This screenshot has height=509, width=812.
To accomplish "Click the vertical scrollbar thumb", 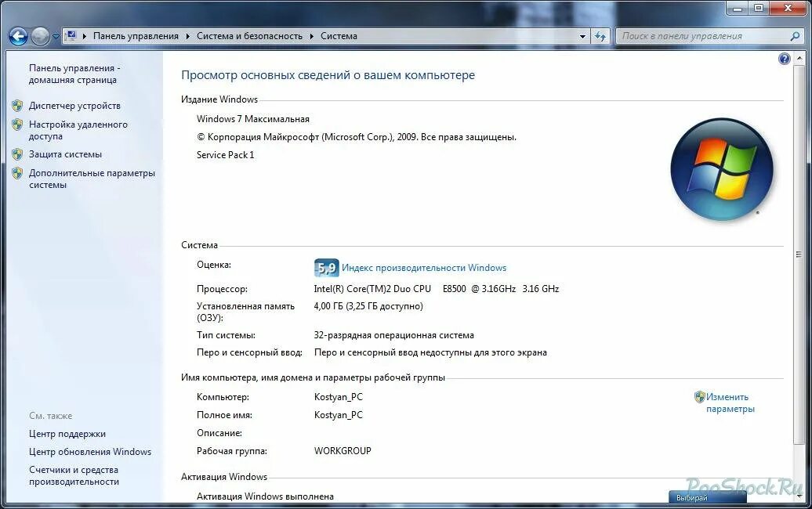I will click(x=799, y=254).
